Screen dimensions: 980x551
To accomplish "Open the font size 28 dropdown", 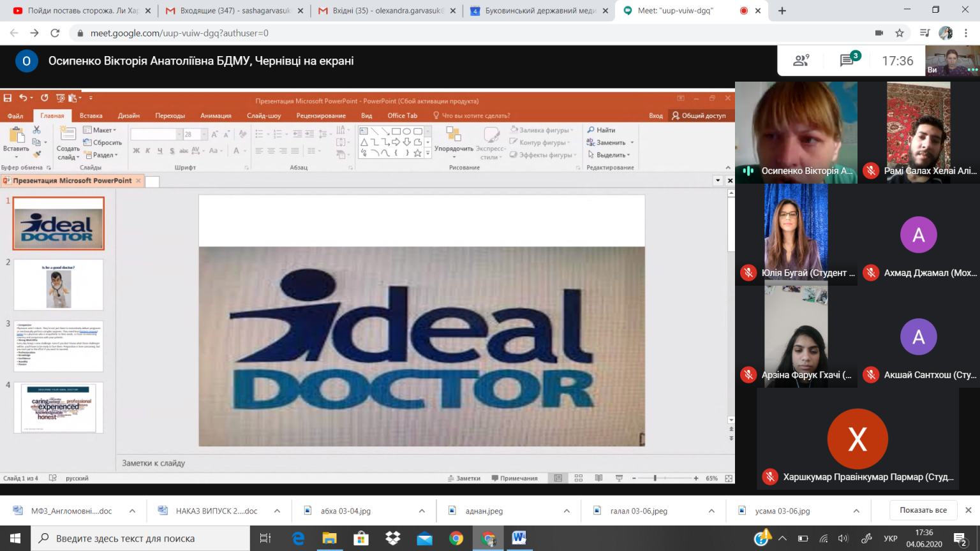I will [204, 135].
